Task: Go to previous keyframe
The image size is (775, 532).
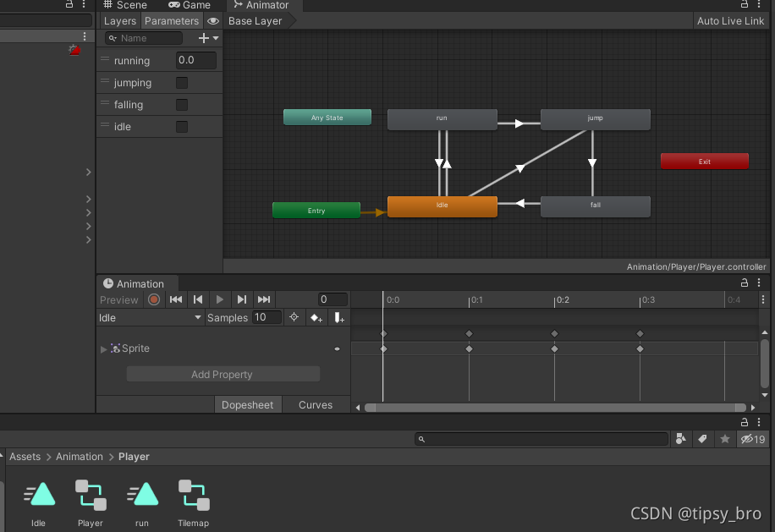Action: point(198,299)
